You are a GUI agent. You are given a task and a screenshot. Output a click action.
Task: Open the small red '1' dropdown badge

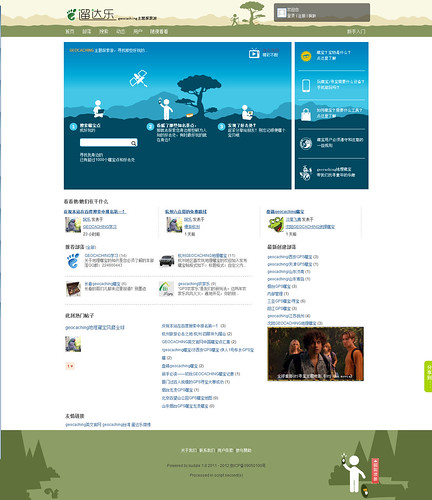(x=70, y=366)
